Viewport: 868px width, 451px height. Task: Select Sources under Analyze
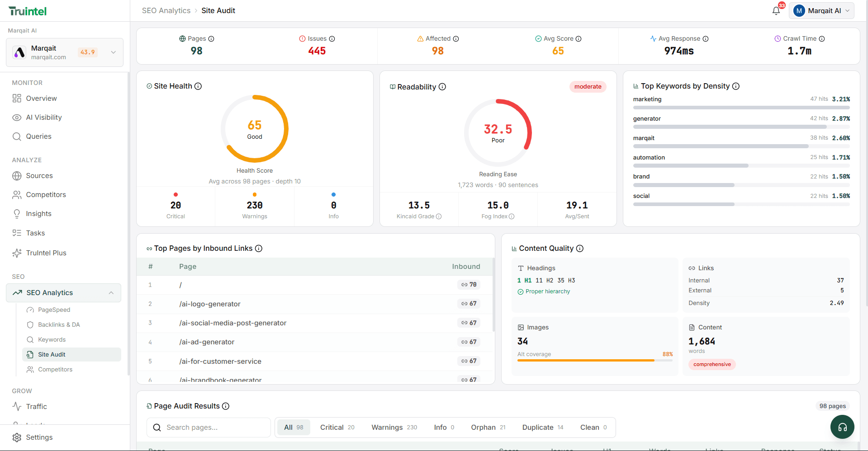click(40, 175)
